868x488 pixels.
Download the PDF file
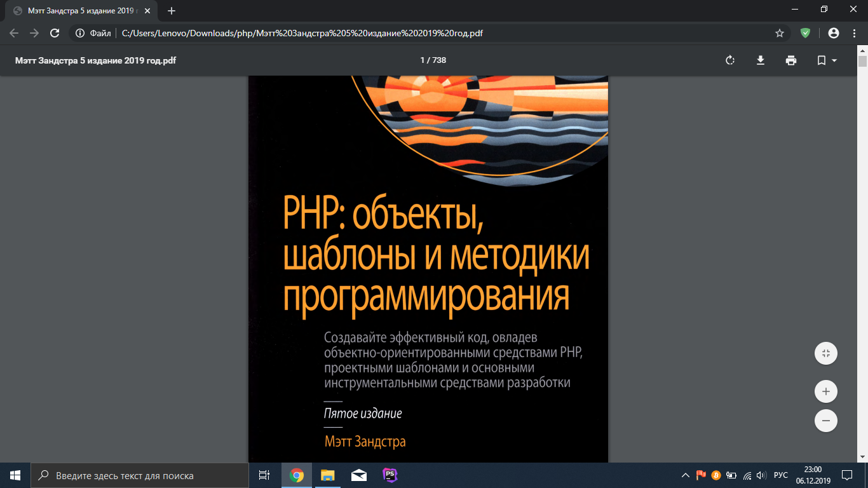tap(760, 60)
